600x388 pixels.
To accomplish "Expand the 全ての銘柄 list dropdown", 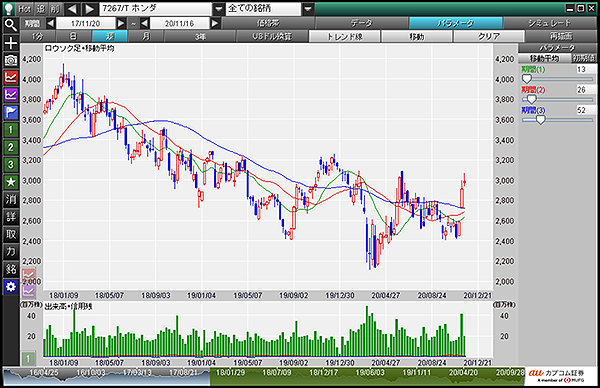I will pos(308,9).
